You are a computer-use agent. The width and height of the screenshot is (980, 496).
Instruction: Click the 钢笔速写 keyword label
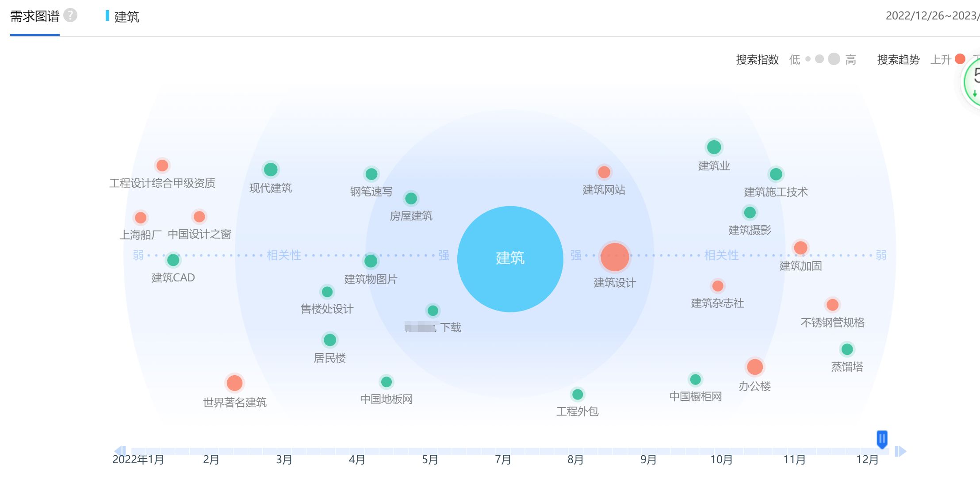point(371,192)
